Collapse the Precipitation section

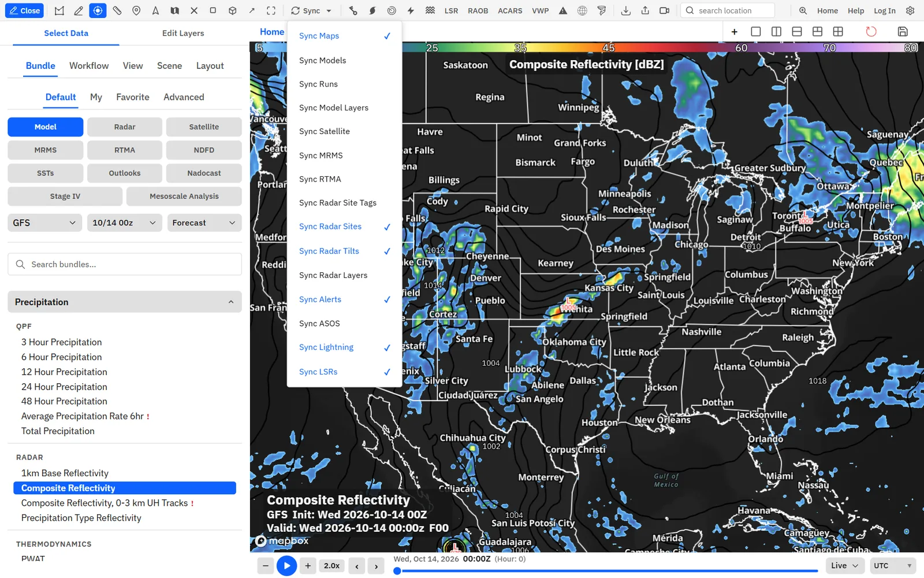[125, 302]
